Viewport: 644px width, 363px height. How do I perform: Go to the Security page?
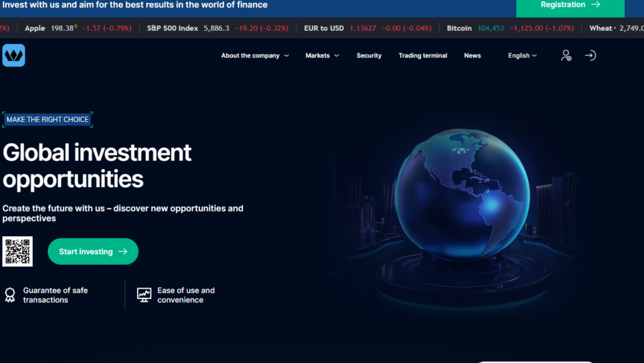[x=369, y=55]
